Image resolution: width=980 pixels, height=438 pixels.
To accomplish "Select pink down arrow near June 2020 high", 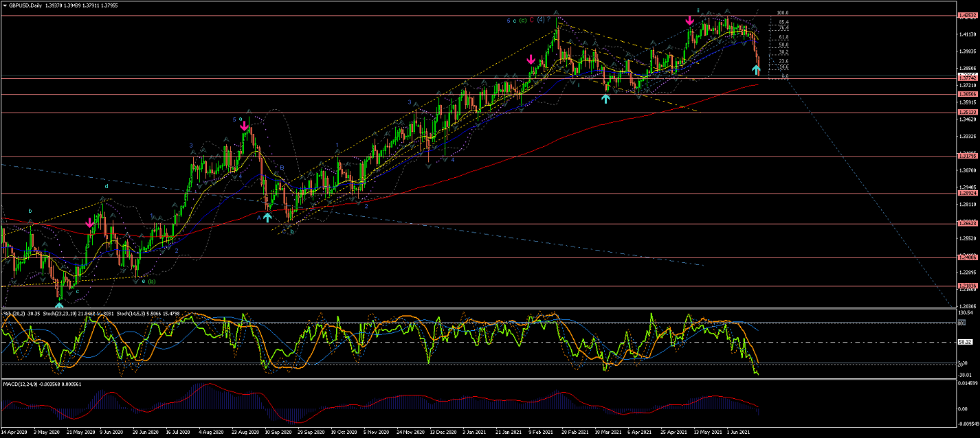I will pos(89,223).
